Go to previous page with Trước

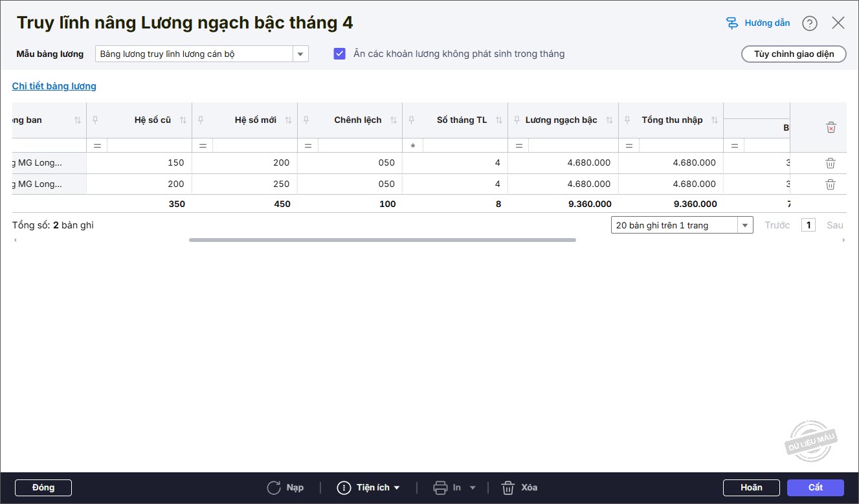777,225
